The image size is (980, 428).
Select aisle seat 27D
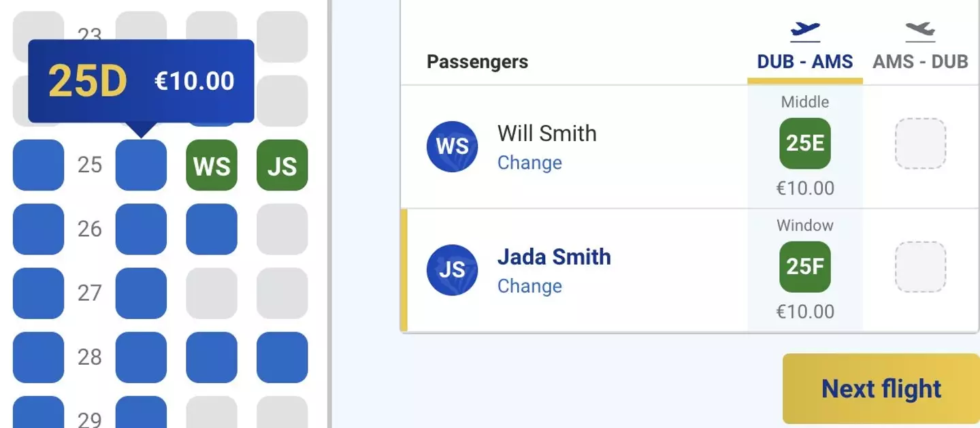coord(141,293)
